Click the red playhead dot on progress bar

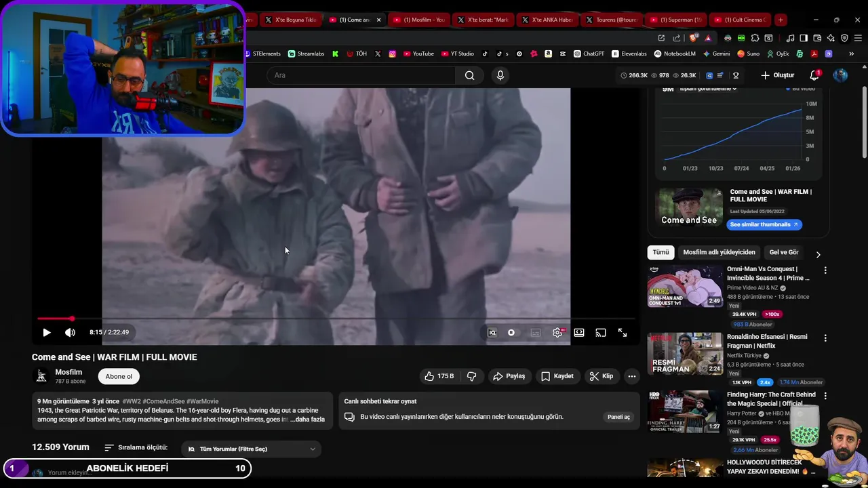[72, 319]
